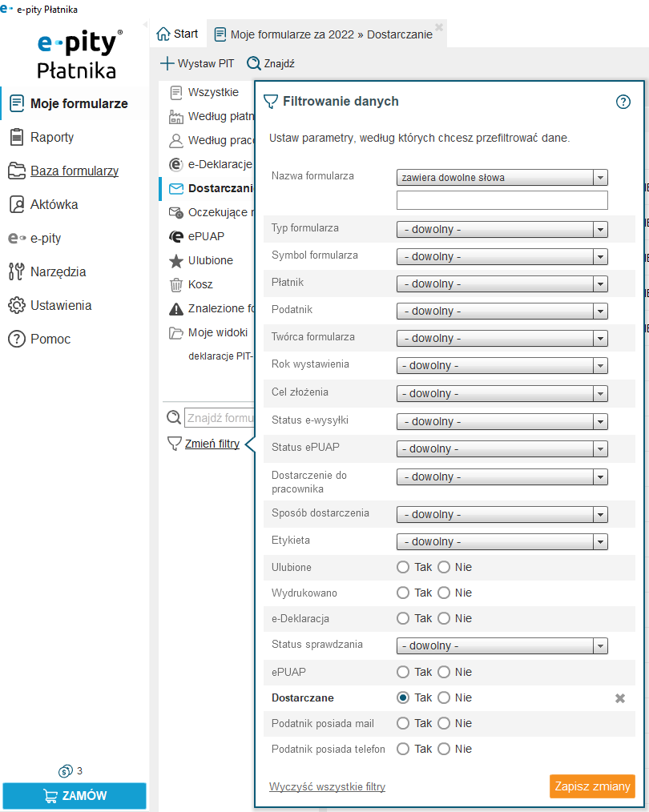Click the Wystaw PIT plus icon
The height and width of the screenshot is (812, 649).
[x=167, y=63]
